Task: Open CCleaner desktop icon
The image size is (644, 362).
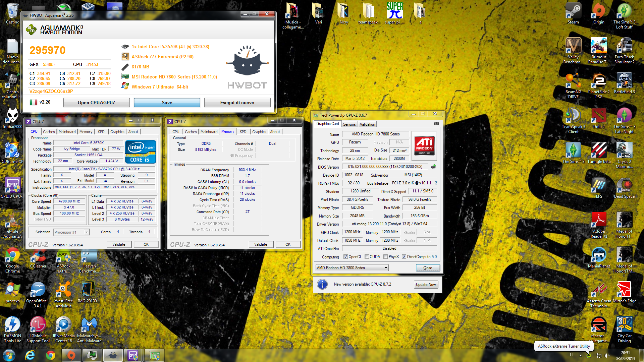Action: click(x=38, y=257)
